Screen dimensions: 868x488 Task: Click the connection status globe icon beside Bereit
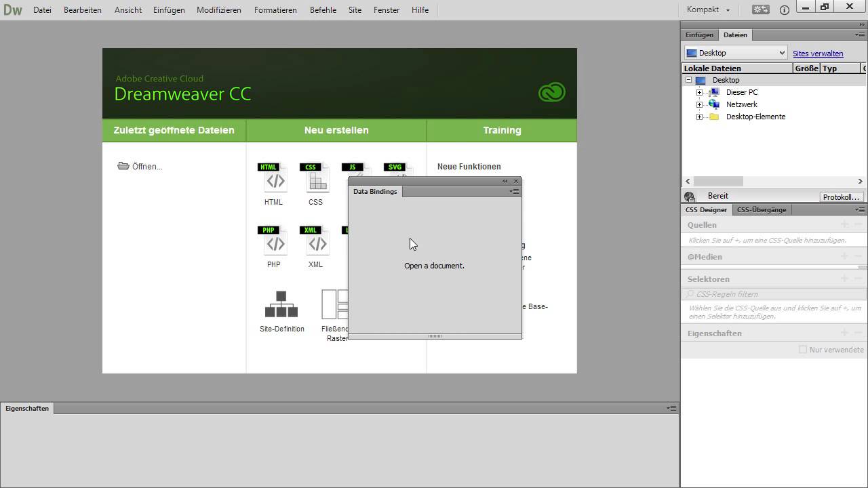tap(690, 197)
